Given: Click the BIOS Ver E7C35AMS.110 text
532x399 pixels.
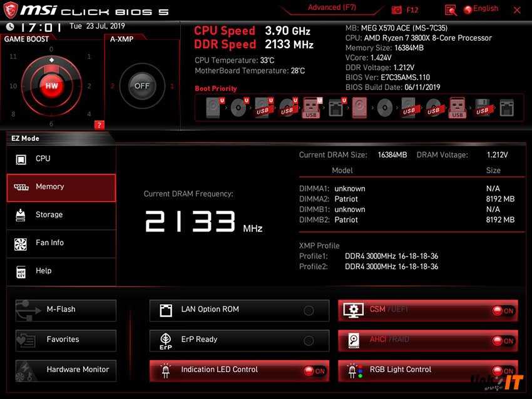Looking at the screenshot, I should [x=387, y=78].
